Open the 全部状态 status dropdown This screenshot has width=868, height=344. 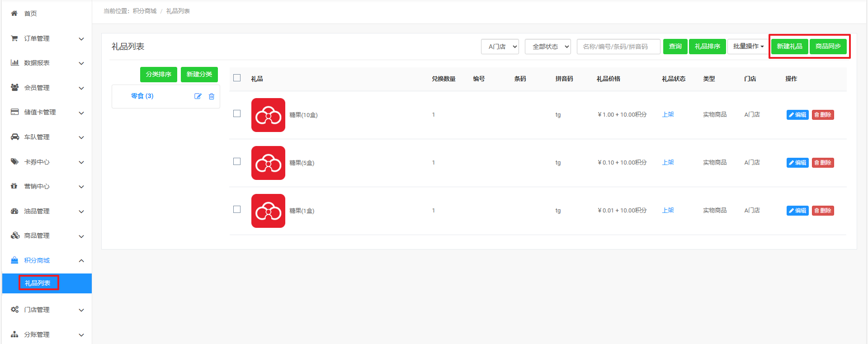pos(547,47)
